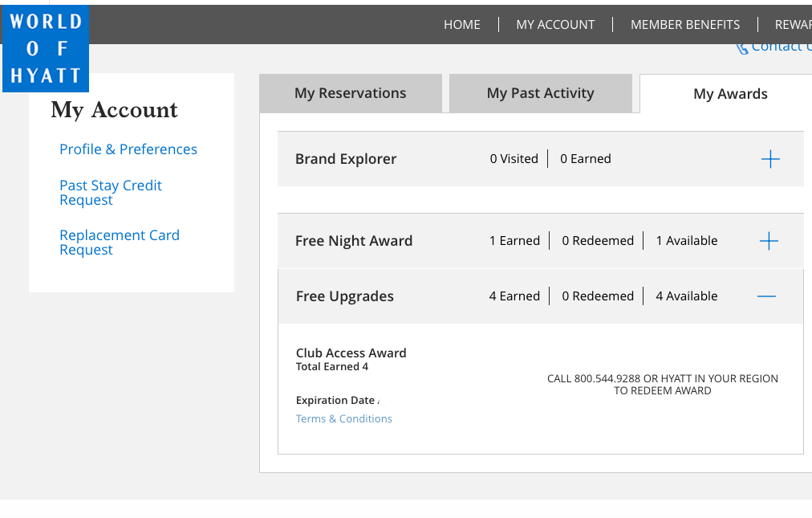The height and width of the screenshot is (518, 812).
Task: Click the '1 Earned' value
Action: 515,241
